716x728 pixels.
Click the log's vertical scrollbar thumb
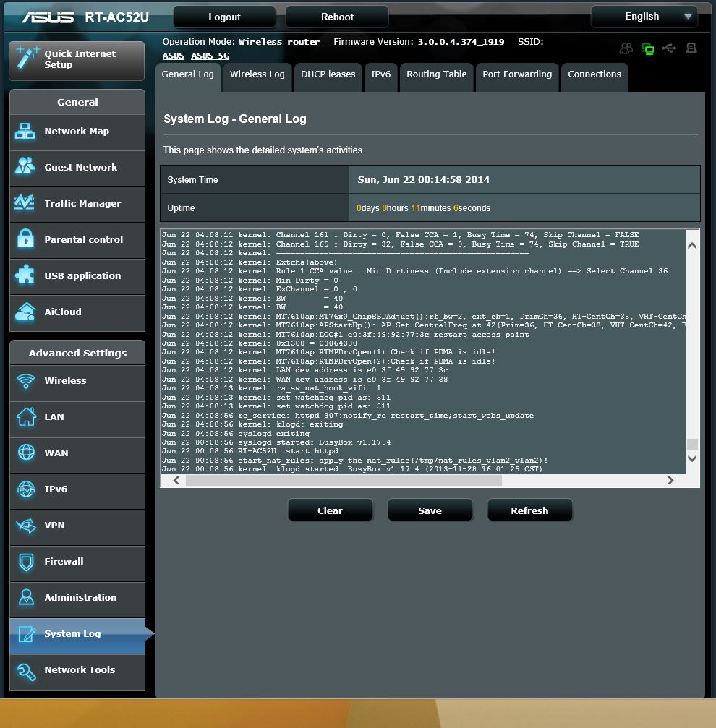point(692,444)
